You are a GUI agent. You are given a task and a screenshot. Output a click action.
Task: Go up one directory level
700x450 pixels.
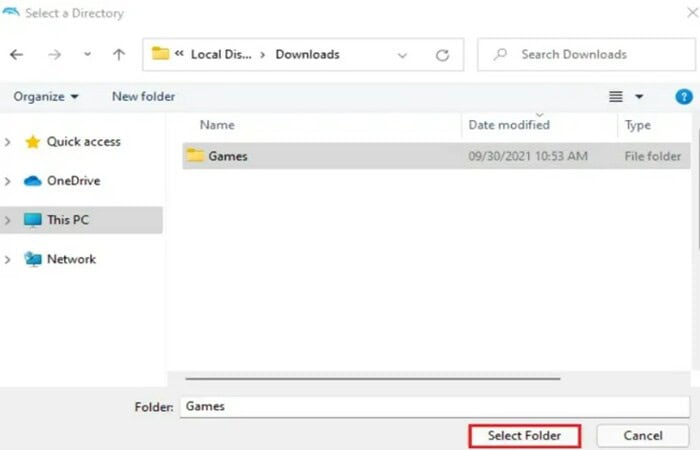point(119,55)
